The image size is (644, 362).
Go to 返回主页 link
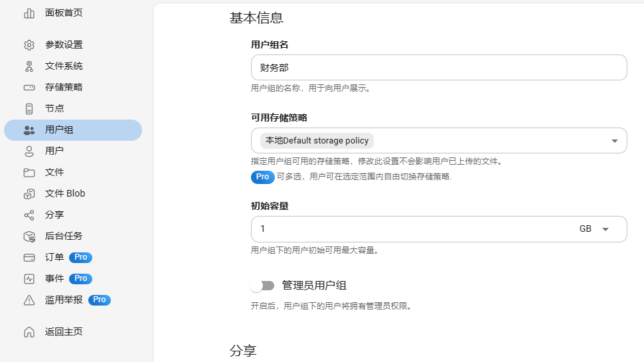73,331
